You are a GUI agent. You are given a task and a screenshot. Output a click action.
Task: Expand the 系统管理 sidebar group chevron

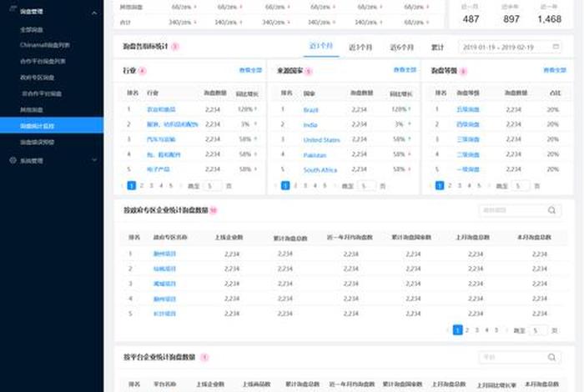94,160
